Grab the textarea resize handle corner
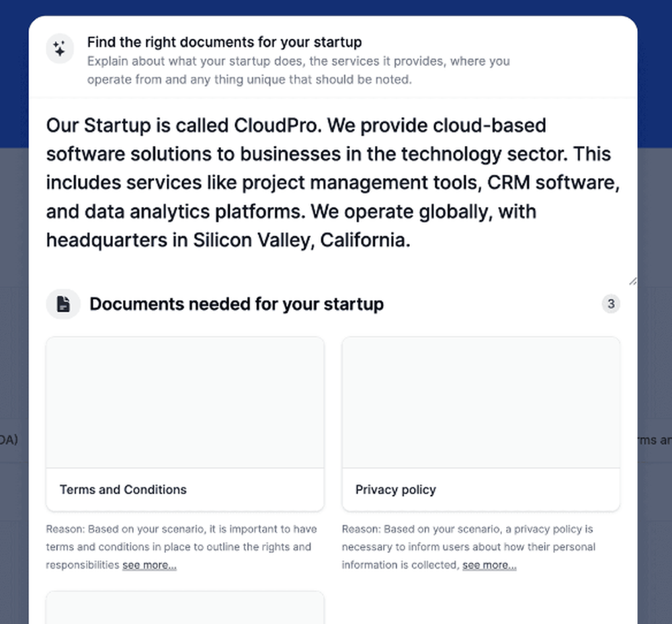The height and width of the screenshot is (624, 672). click(632, 281)
